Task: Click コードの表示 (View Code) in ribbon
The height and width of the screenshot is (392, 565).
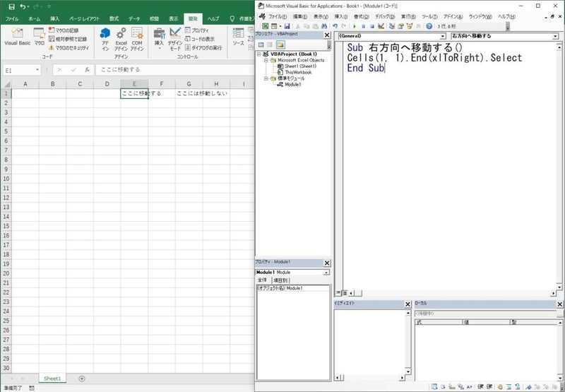Action: coord(200,39)
